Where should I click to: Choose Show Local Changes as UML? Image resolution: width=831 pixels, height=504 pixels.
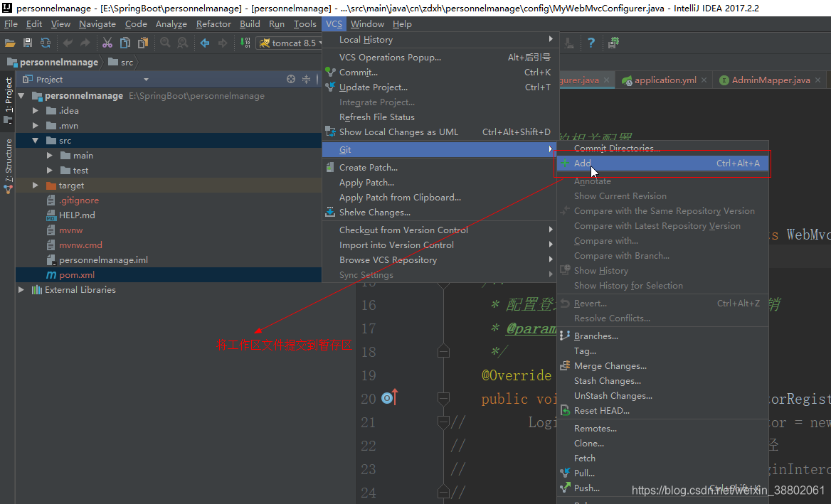click(440, 132)
